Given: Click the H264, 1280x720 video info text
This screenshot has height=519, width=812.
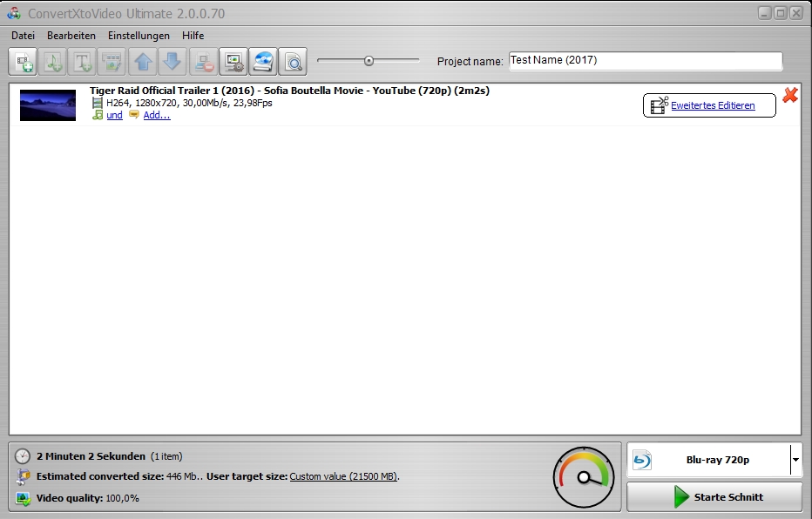Looking at the screenshot, I should [189, 103].
